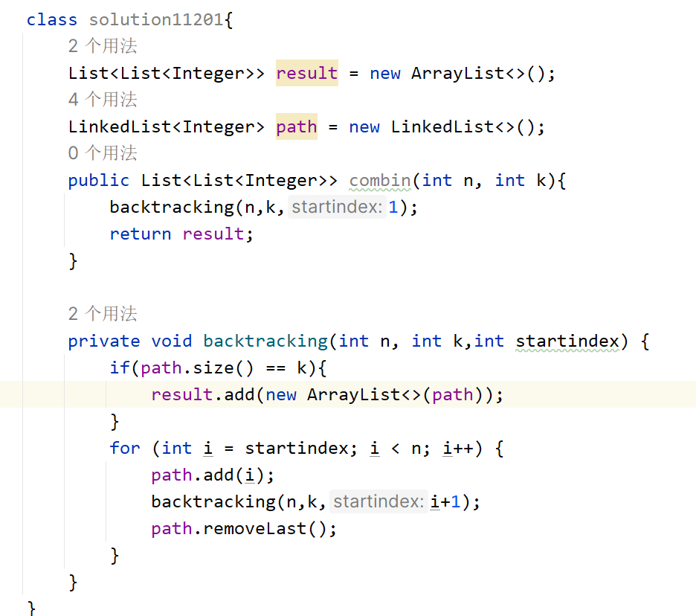Click the return keyword
The height and width of the screenshot is (616, 696).
(140, 234)
